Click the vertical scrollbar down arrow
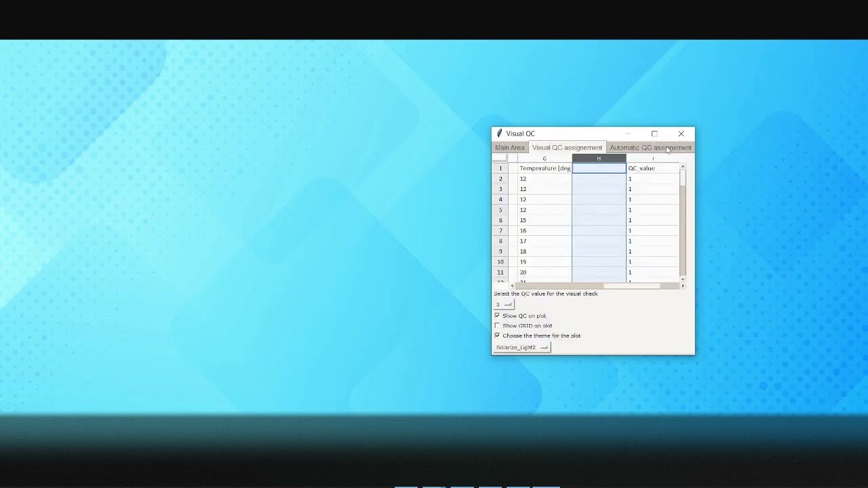The height and width of the screenshot is (488, 868). point(682,279)
